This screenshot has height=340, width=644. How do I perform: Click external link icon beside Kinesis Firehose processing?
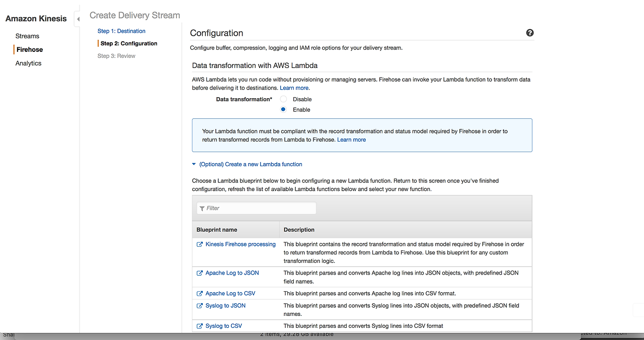pos(200,244)
